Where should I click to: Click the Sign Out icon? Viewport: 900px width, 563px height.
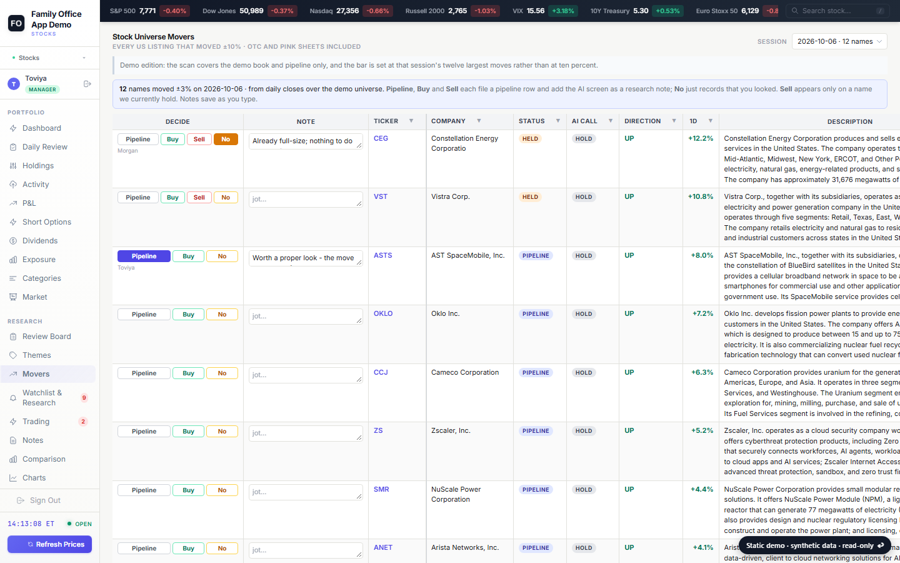21,500
